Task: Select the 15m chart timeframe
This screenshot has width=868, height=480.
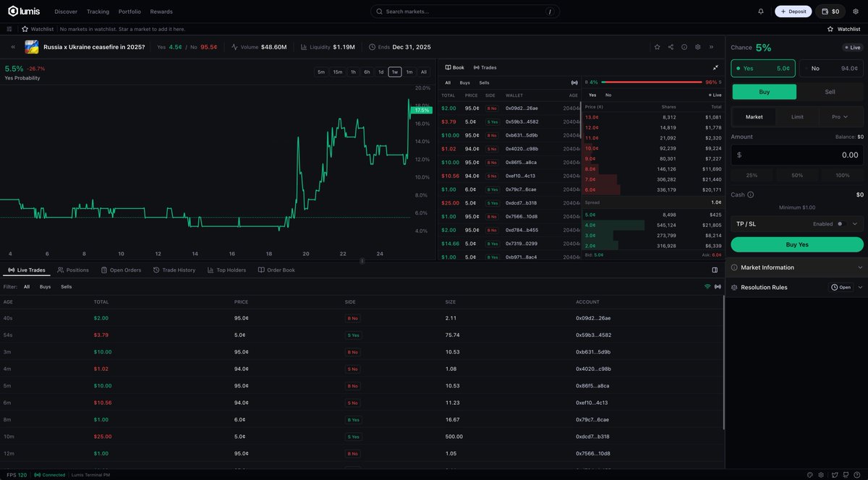Action: [338, 72]
